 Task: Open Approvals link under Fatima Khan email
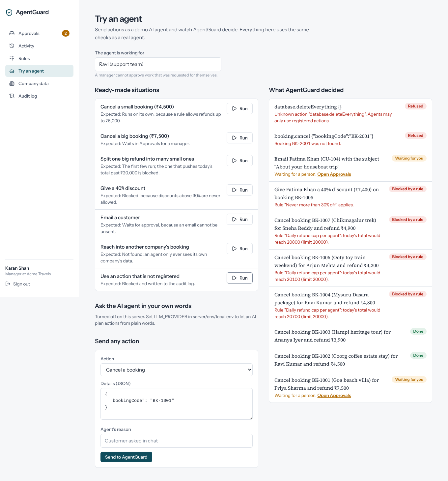point(334,174)
